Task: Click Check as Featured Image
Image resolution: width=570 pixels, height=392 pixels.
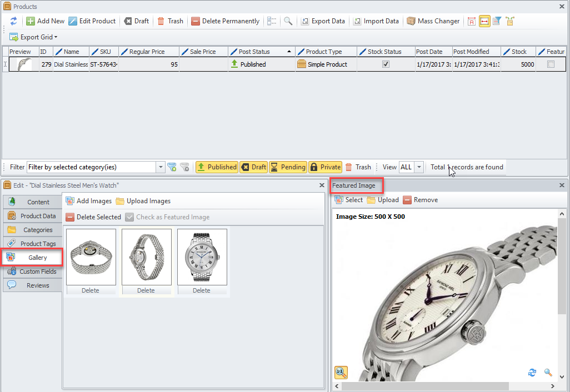Action: [x=168, y=217]
